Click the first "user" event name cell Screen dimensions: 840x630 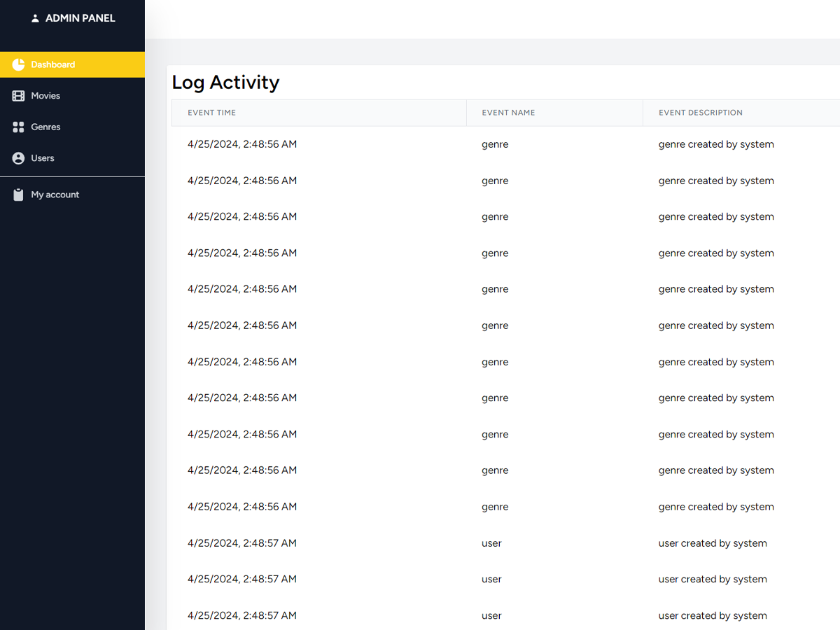click(491, 543)
